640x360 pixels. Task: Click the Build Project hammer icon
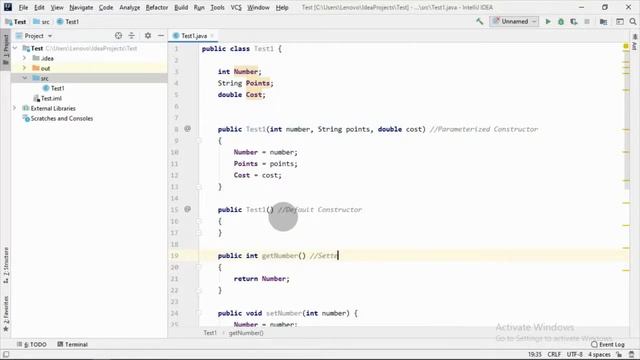[480, 21]
